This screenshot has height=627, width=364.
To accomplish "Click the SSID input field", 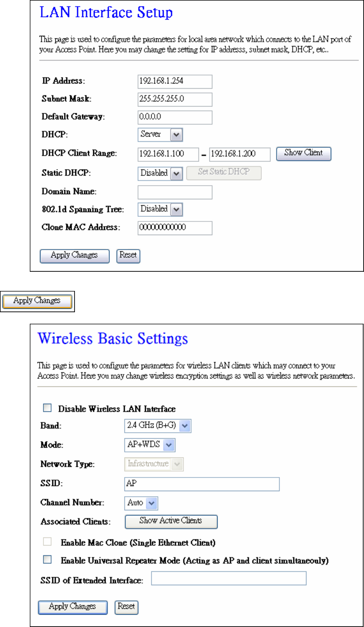I will [202, 484].
